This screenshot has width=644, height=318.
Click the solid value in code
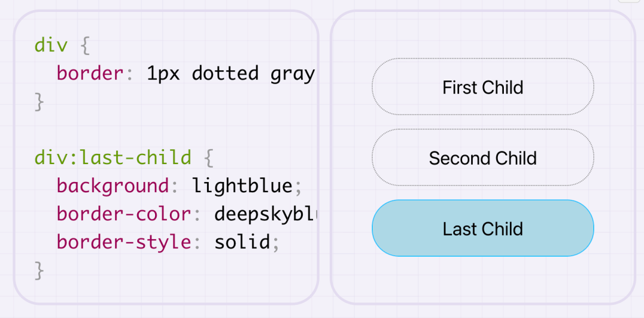(243, 242)
